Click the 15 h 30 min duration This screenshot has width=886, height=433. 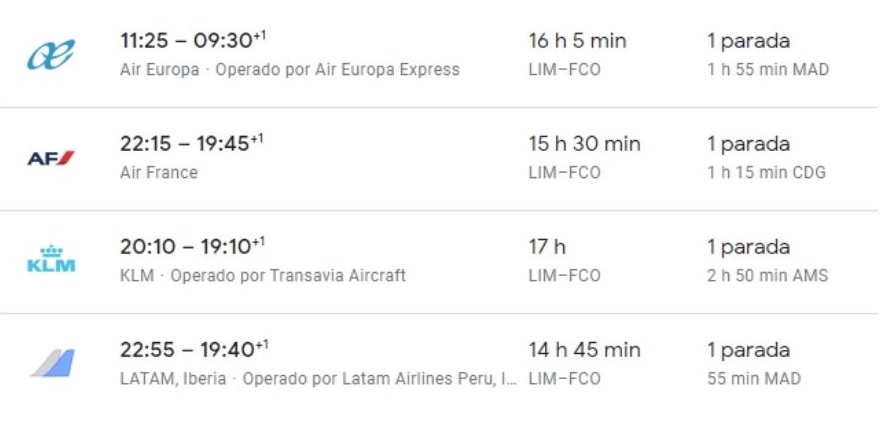pos(584,144)
